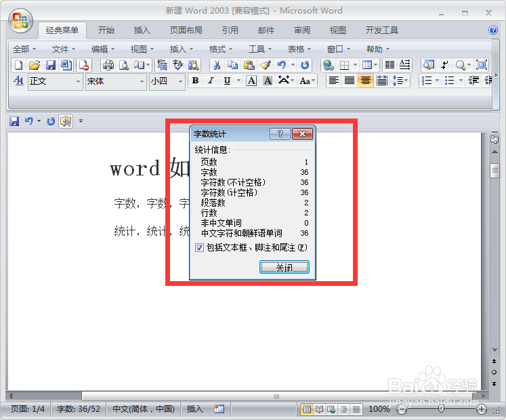Click 中文(简体，中国) language indicator
Viewport: 506px width, 420px height.
tap(144, 409)
